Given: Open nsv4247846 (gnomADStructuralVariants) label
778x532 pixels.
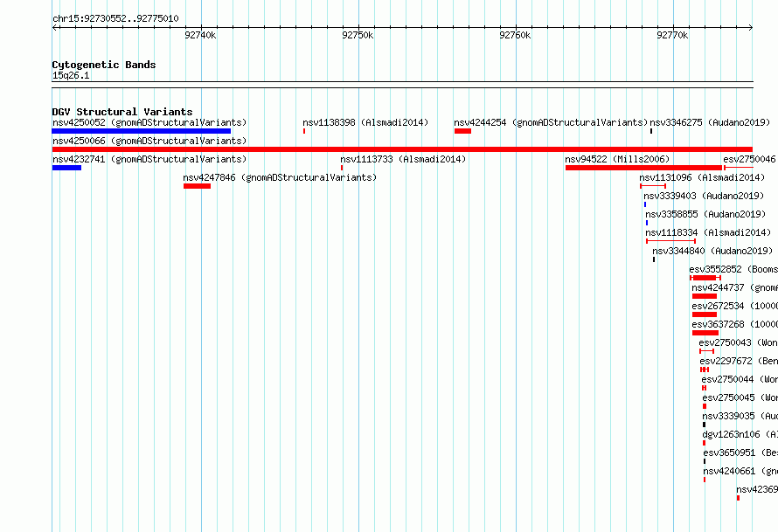Looking at the screenshot, I should point(280,177).
